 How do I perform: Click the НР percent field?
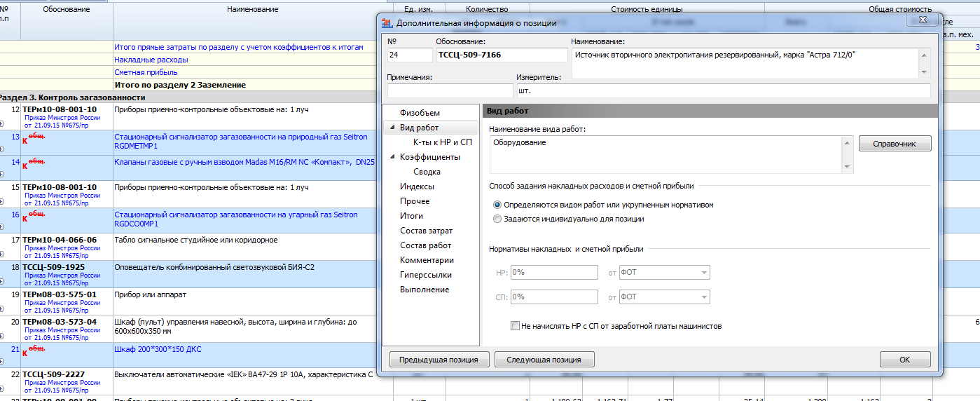tap(554, 273)
